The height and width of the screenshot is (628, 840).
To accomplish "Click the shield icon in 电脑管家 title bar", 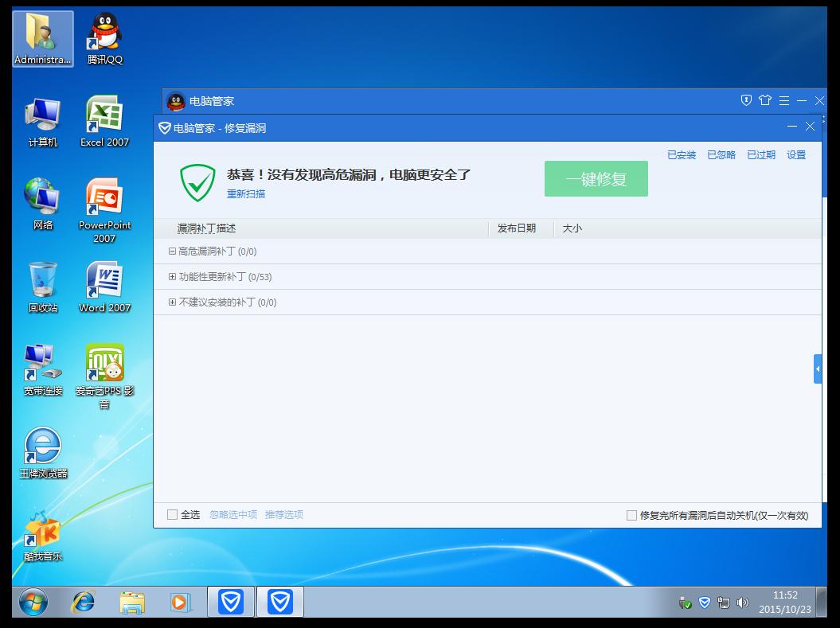I will tap(746, 100).
